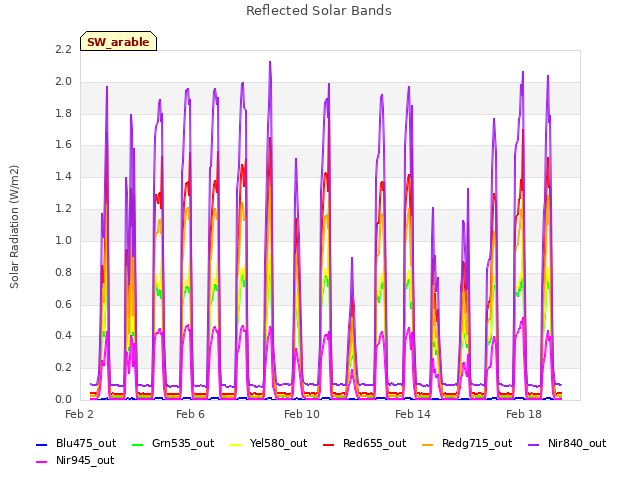Click the 0.0 y-axis tick label
Image resolution: width=640 pixels, height=480 pixels.
click(63, 399)
